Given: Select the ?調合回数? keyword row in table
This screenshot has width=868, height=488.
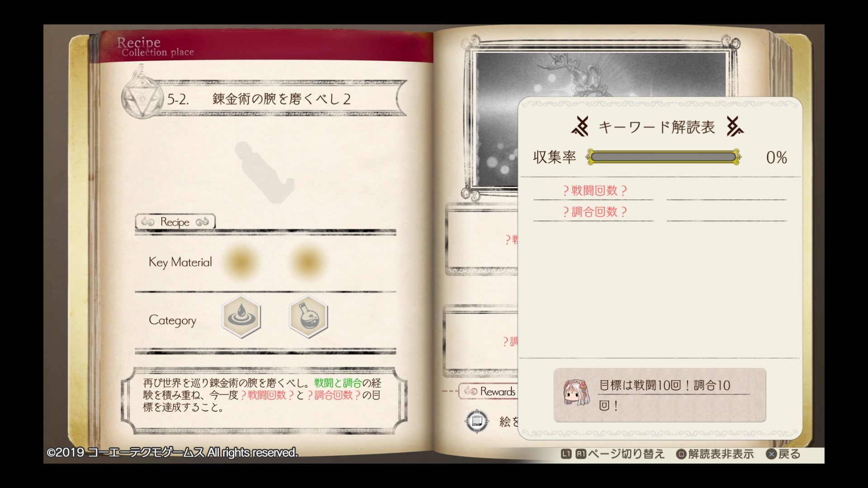Looking at the screenshot, I should (660, 212).
